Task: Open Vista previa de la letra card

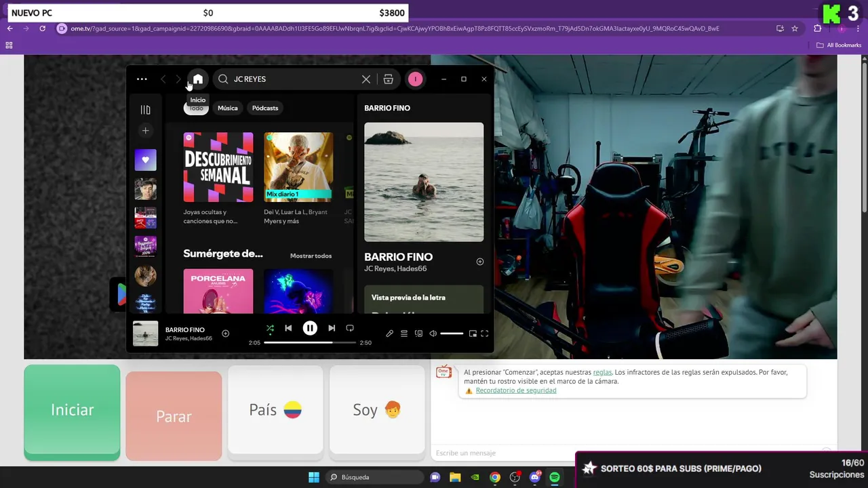Action: 424,299
